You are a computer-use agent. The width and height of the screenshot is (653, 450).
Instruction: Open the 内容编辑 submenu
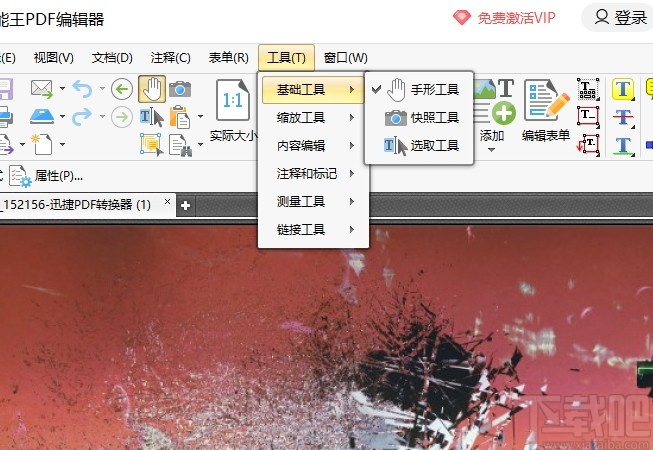313,146
